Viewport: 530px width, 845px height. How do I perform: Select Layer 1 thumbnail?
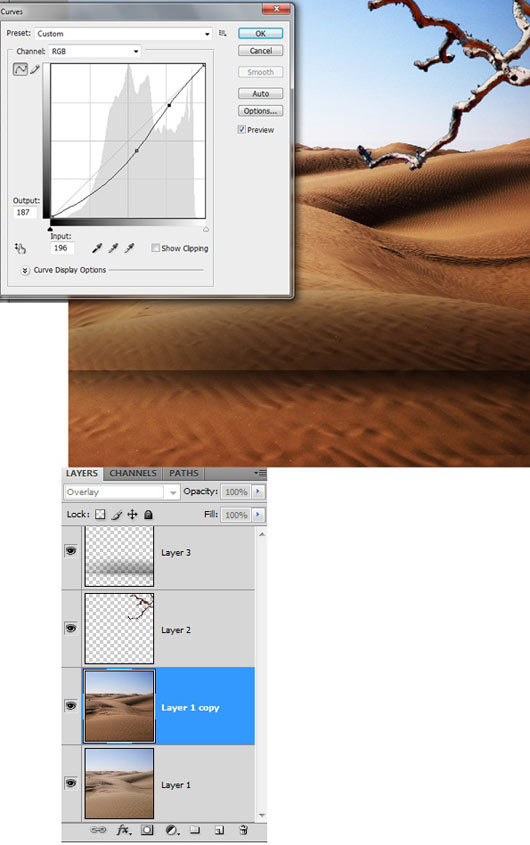[x=119, y=783]
